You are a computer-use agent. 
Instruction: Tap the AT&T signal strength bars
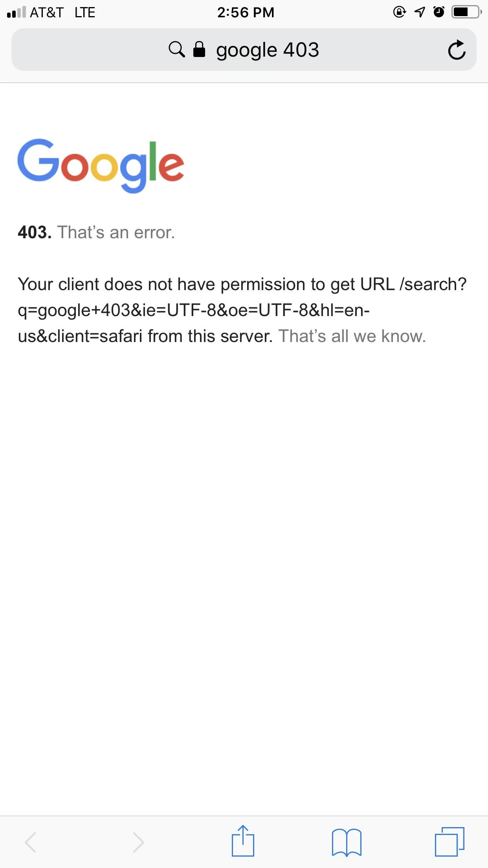(17, 12)
